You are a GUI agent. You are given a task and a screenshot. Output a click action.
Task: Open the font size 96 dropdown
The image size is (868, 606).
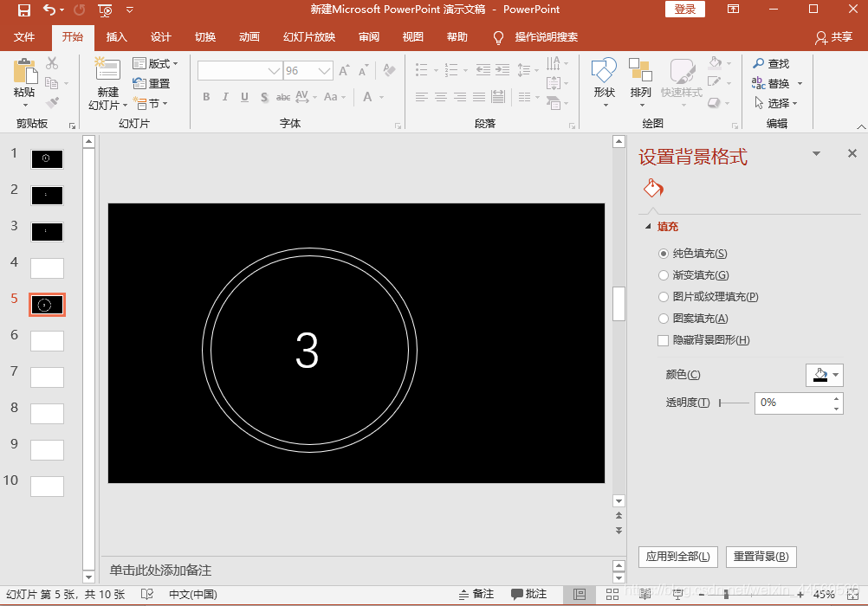tap(324, 71)
